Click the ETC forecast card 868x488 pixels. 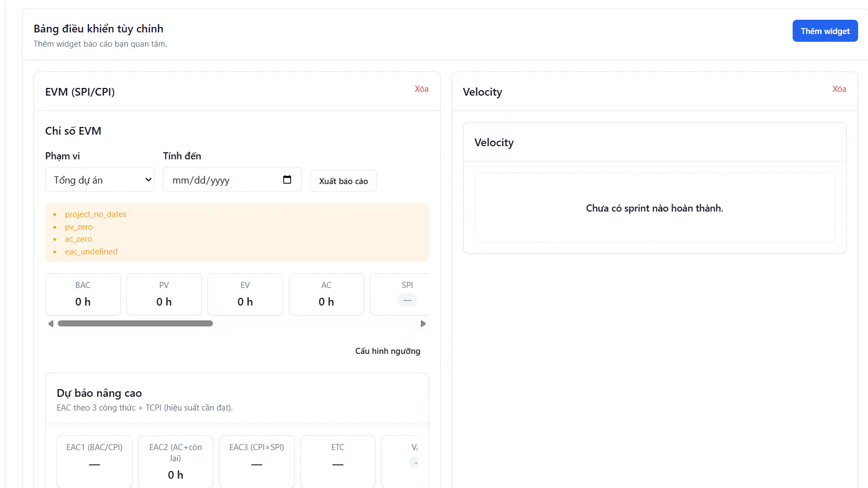338,462
